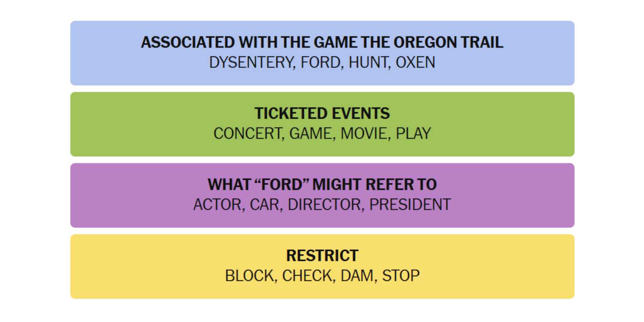Click the word CHECK in the yellow row

point(306,275)
